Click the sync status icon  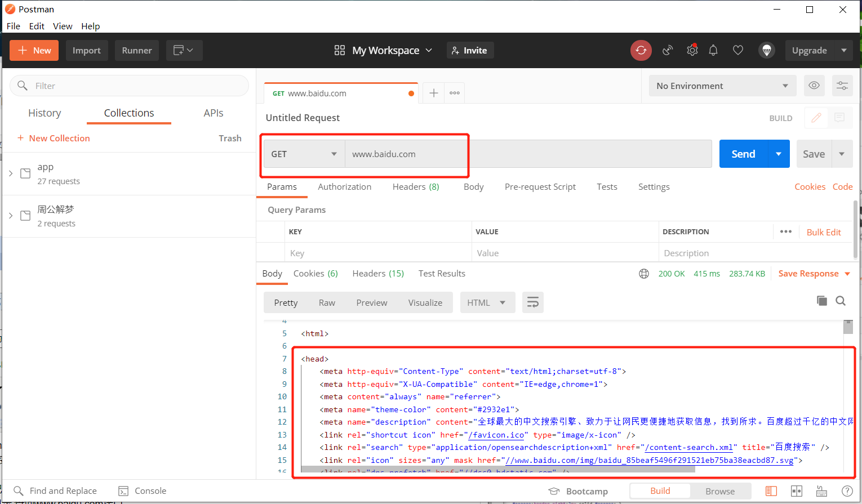641,50
